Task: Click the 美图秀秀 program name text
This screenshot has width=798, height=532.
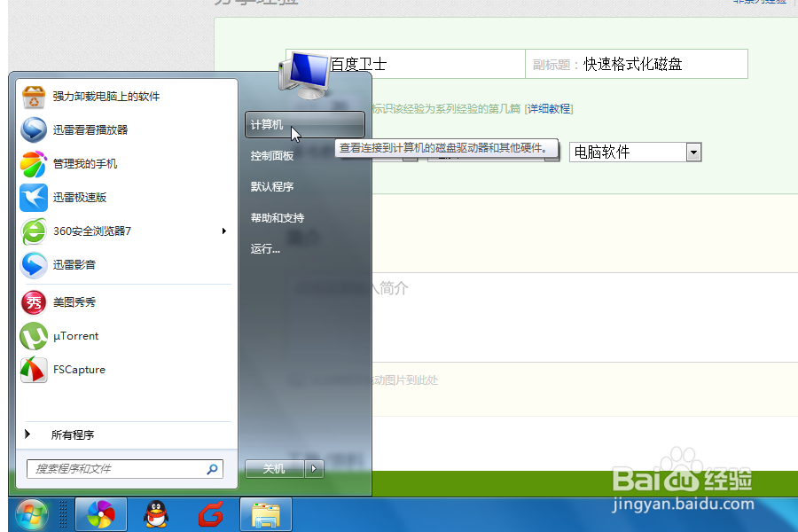Action: click(x=74, y=302)
